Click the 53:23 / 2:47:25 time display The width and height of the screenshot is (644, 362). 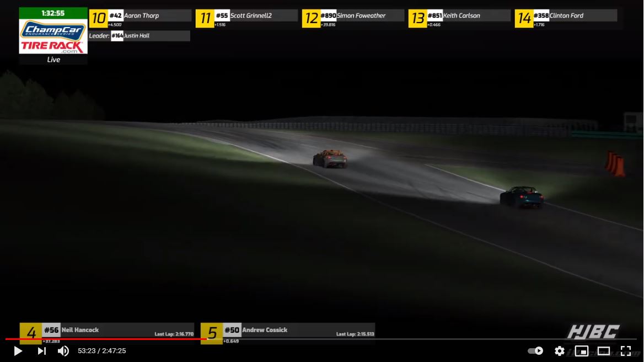coord(102,351)
